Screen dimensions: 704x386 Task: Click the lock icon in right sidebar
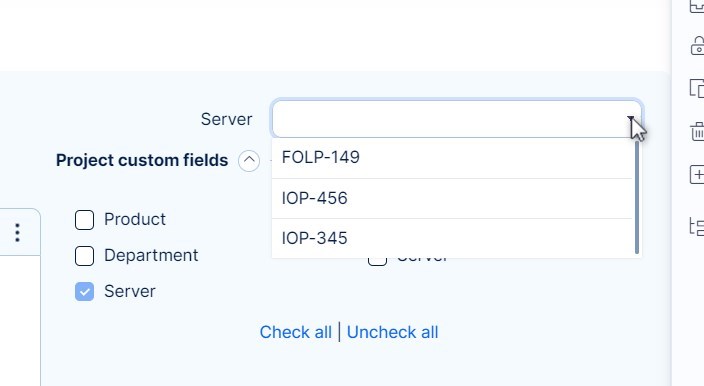(x=697, y=46)
